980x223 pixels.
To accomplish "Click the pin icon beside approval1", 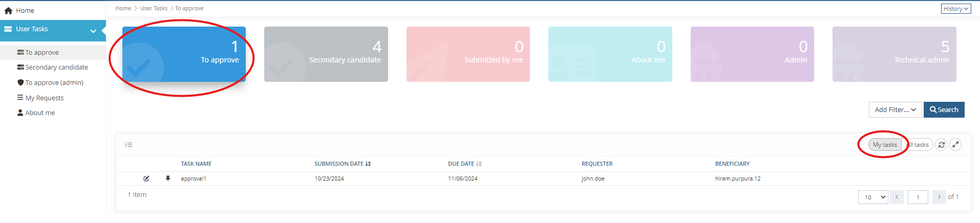I will 168,179.
